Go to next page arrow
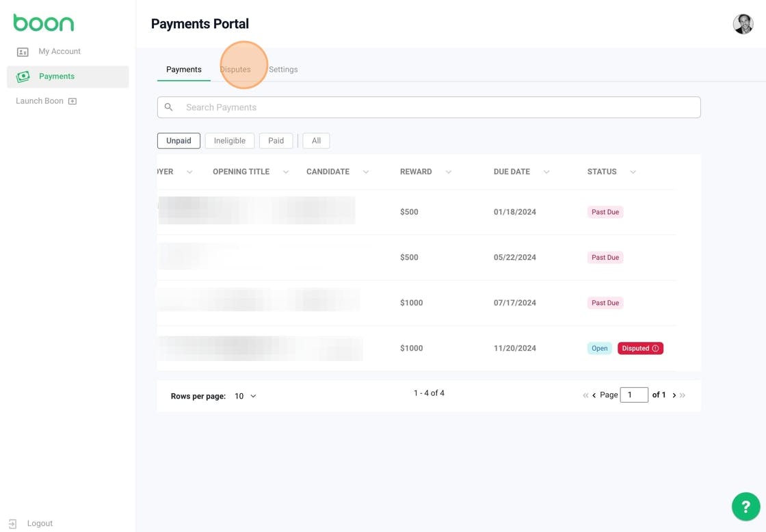Screen dimensions: 766x532 tap(674, 395)
